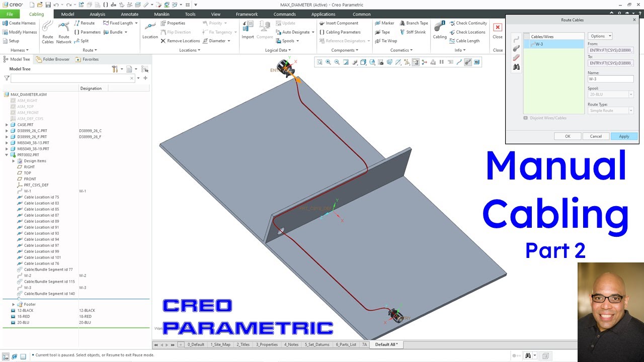Open the Options dropdown in Route Cables

click(x=600, y=36)
